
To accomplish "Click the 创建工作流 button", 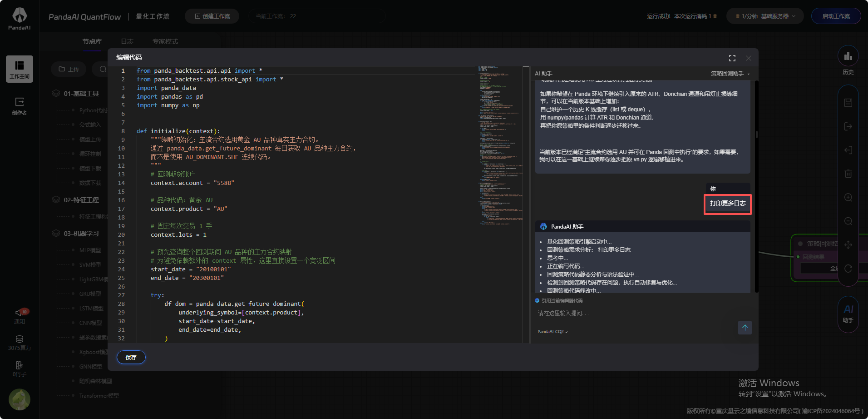I will 212,16.
